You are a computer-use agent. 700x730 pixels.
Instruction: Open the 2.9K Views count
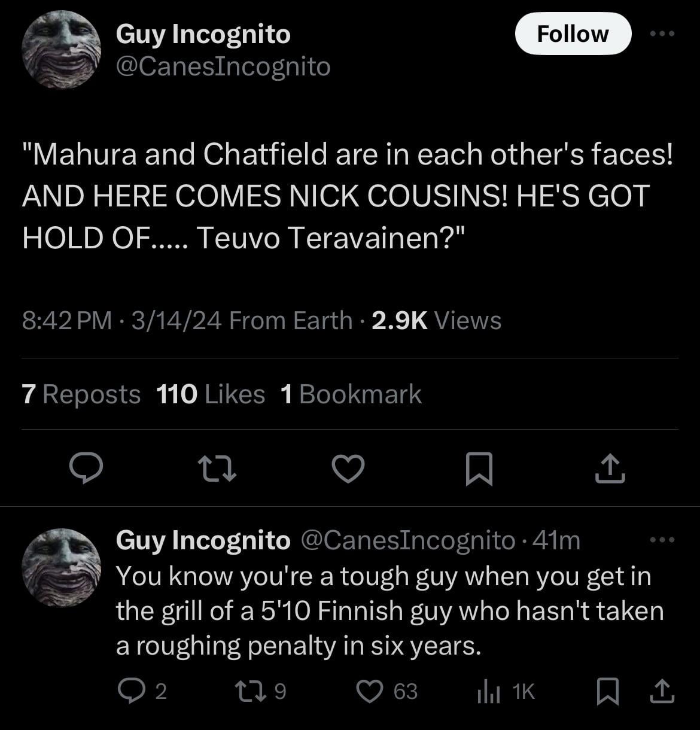click(436, 321)
